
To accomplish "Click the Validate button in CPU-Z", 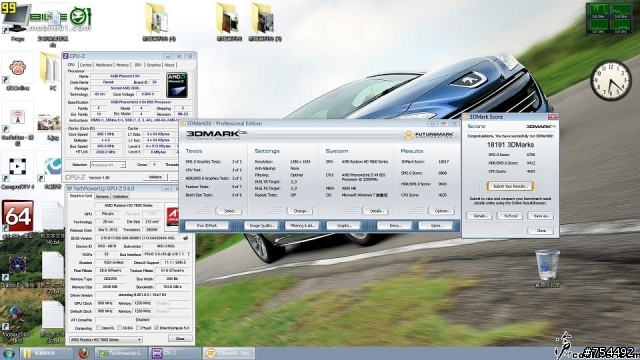I will (155, 177).
